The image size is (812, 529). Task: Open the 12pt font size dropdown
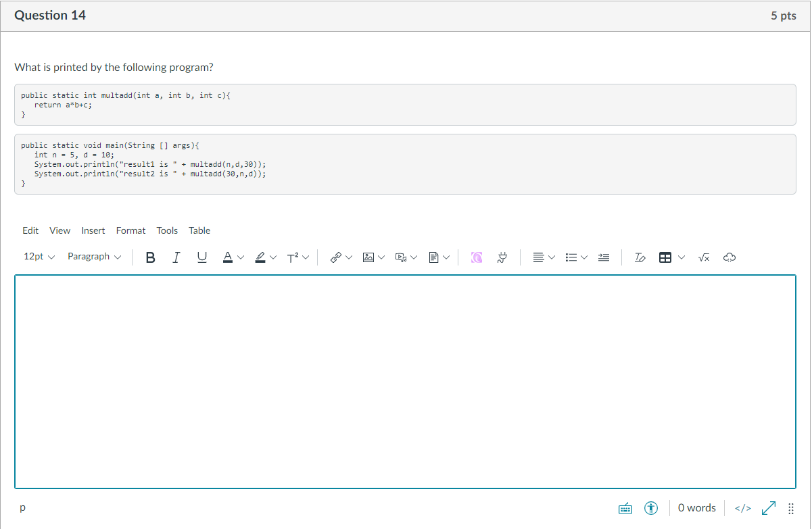[39, 257]
